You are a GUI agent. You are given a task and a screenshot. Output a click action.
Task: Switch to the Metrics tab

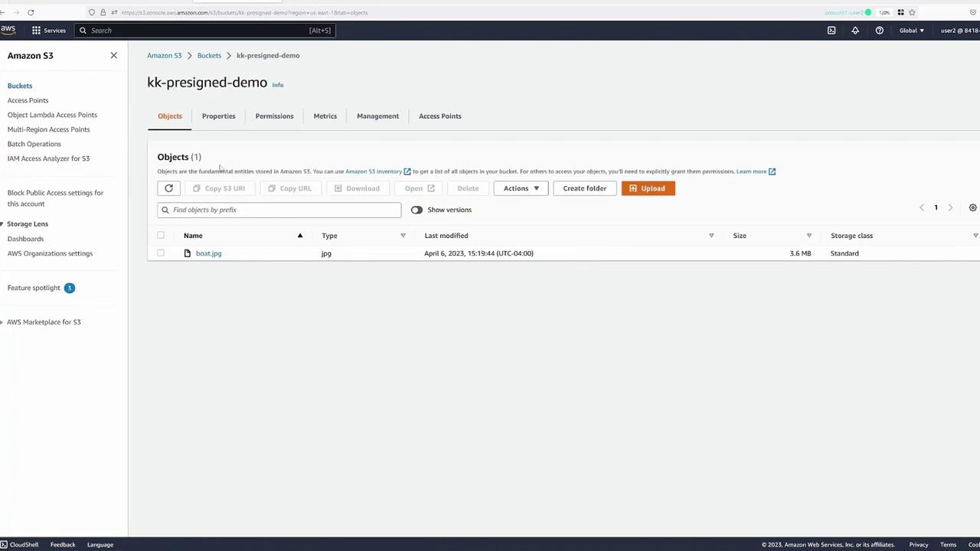[x=325, y=116]
